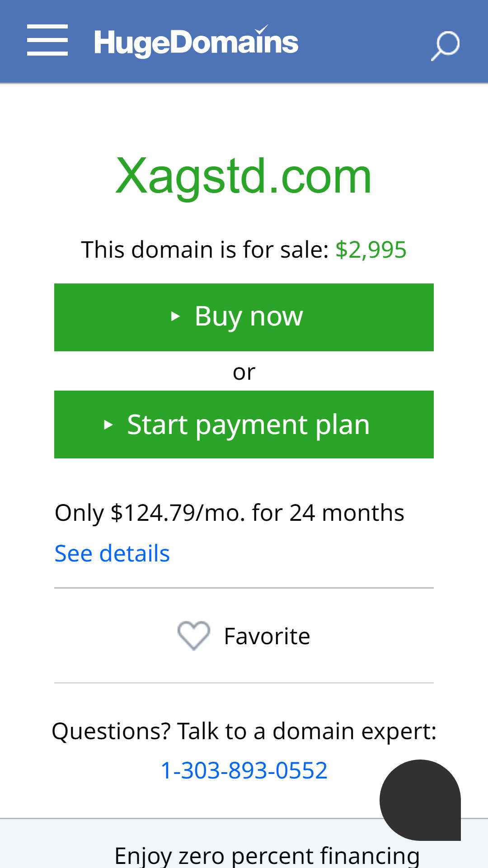Click Enjoy zero percent financing text
The width and height of the screenshot is (488, 868).
pos(267,856)
